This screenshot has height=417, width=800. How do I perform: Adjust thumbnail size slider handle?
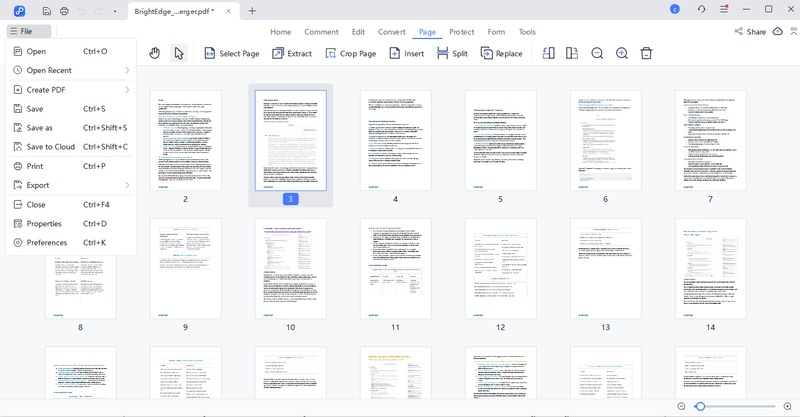(700, 406)
